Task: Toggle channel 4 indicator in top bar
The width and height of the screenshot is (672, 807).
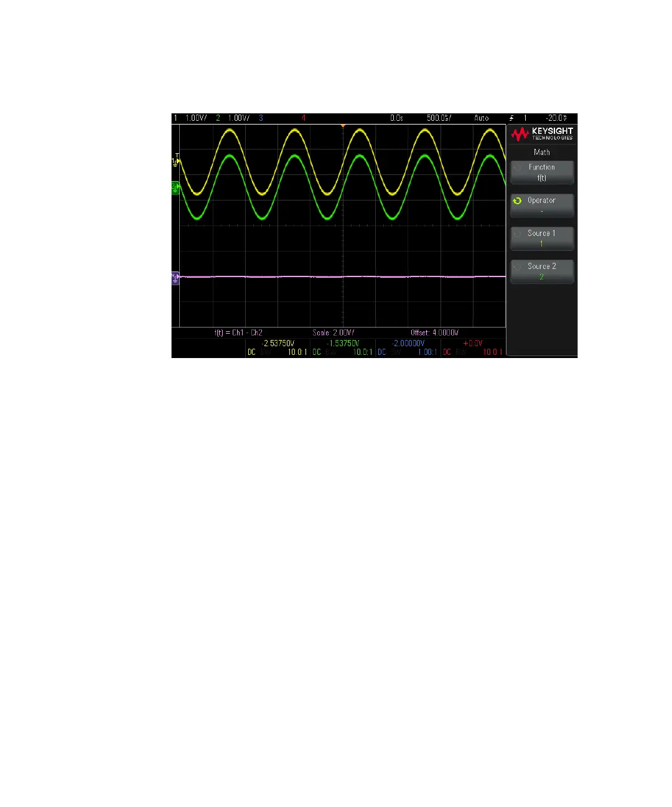Action: [304, 118]
